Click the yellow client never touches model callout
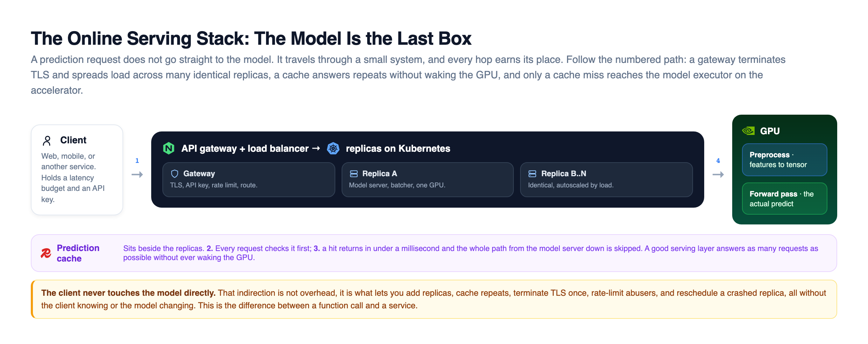 434,299
